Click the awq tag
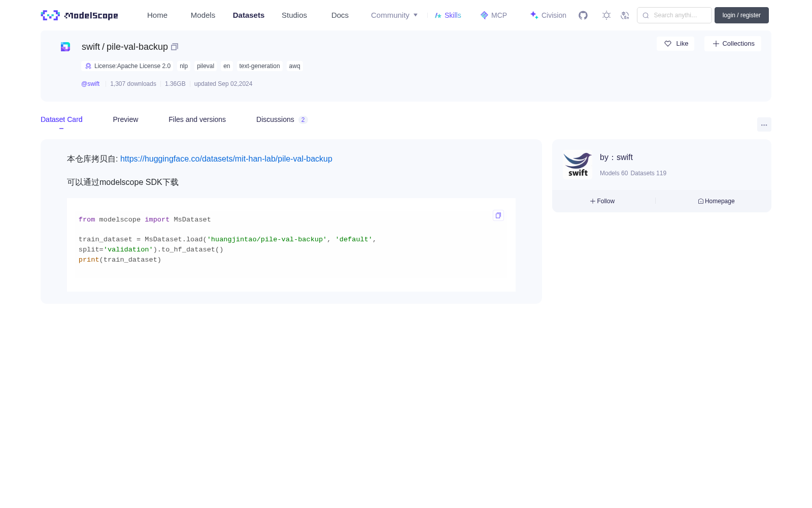The height and width of the screenshot is (508, 812). click(295, 66)
